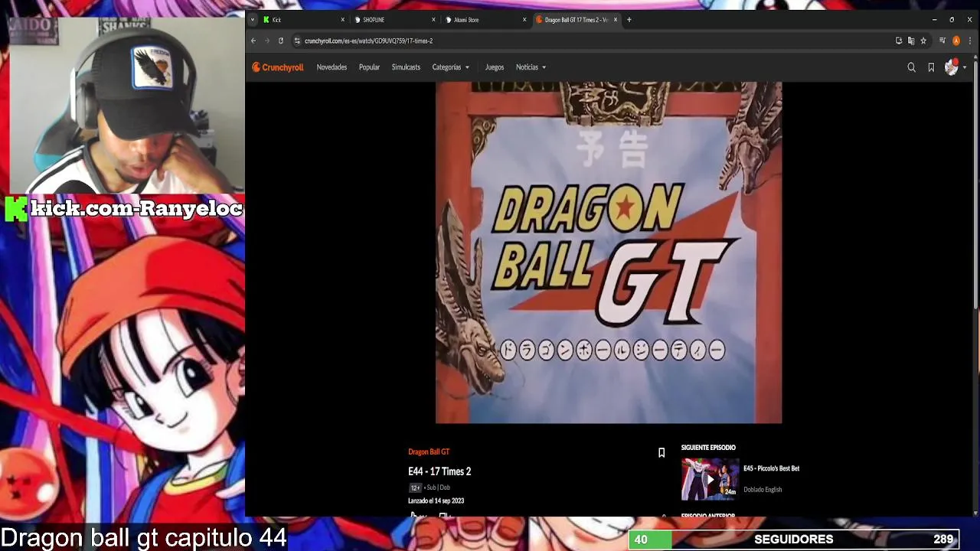Click the SEGUIDORES counter in stream overlay

[x=794, y=540]
